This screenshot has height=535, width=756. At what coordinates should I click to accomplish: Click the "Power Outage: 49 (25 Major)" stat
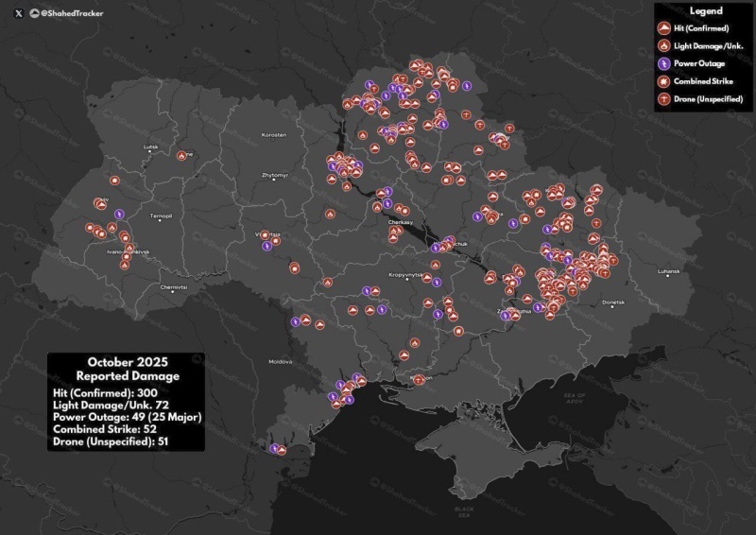click(x=128, y=417)
